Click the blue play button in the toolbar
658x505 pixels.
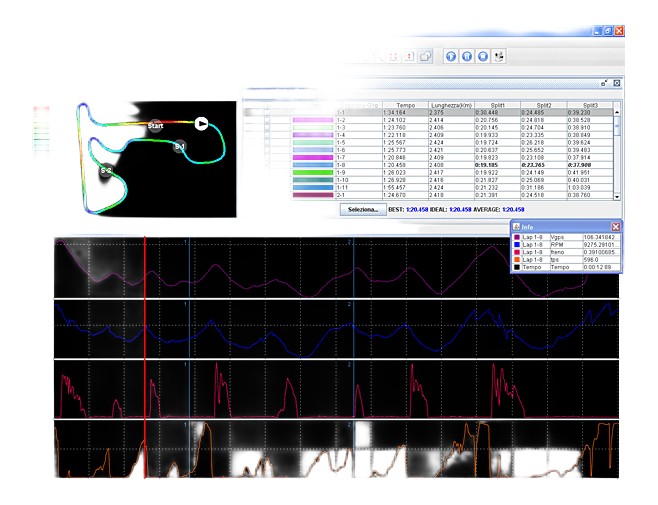point(450,56)
